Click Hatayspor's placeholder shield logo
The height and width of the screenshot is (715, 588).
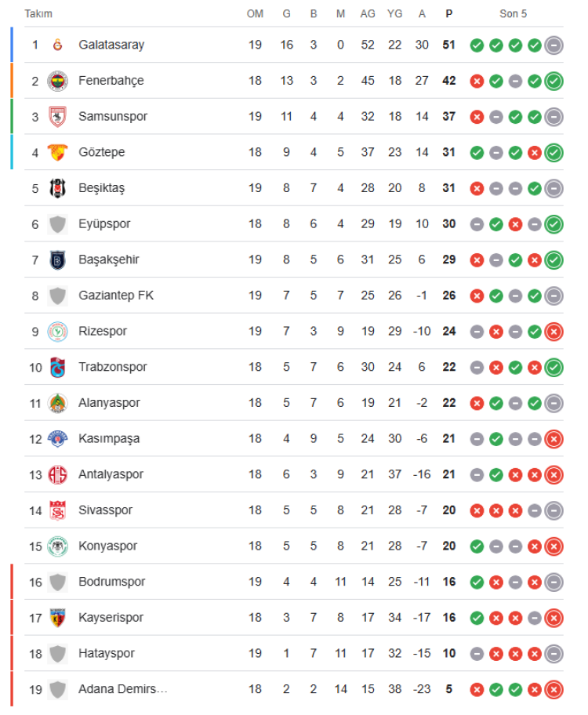57,654
